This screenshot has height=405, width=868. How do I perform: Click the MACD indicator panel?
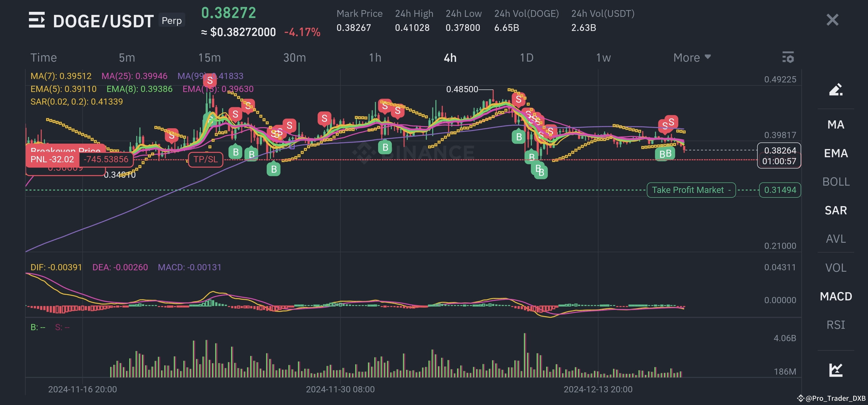pyautogui.click(x=836, y=296)
